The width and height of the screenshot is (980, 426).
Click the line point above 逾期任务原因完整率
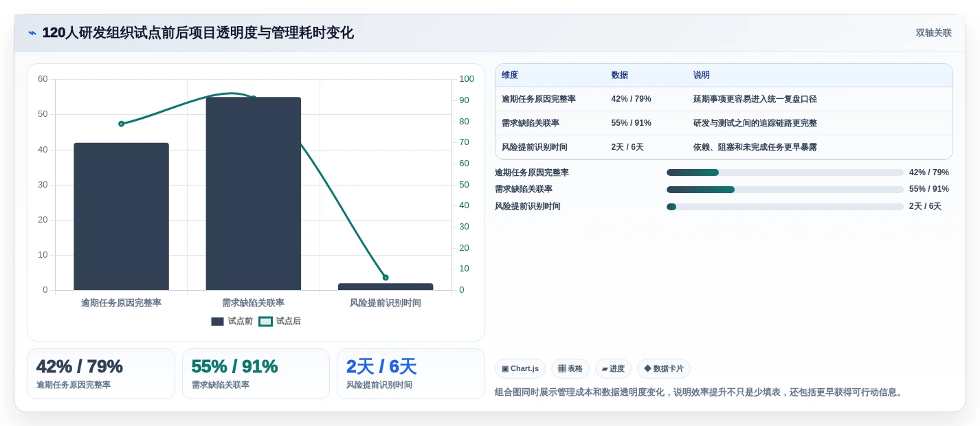click(x=121, y=124)
